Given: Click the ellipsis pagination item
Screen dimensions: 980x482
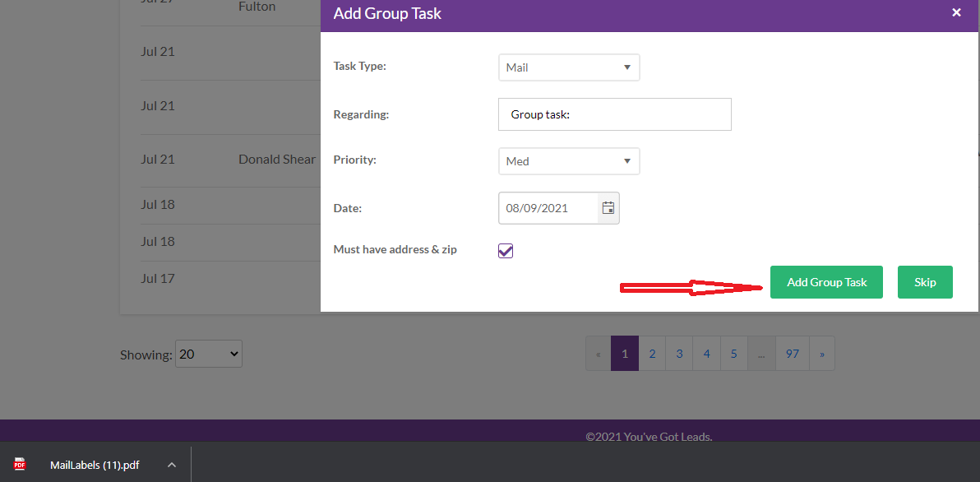Looking at the screenshot, I should [761, 354].
